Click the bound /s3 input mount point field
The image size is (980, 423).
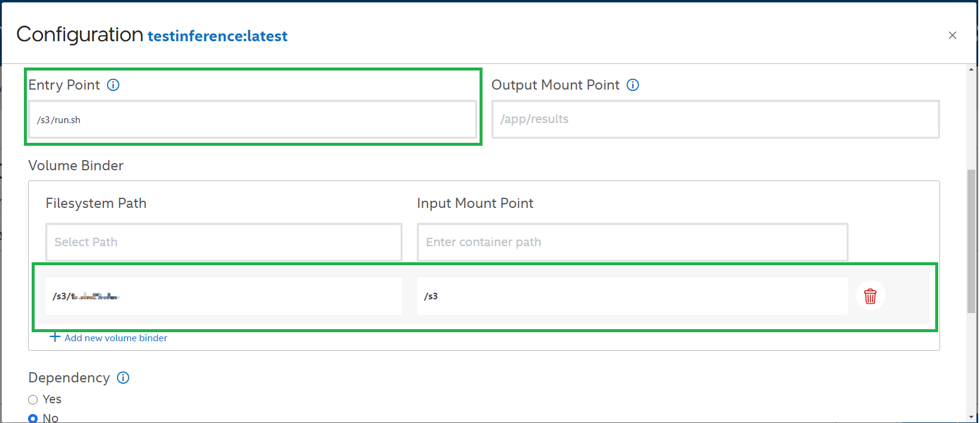click(632, 296)
